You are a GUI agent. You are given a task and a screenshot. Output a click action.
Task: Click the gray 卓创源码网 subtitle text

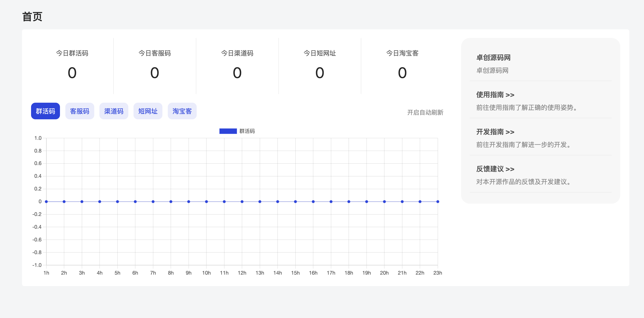(x=492, y=71)
